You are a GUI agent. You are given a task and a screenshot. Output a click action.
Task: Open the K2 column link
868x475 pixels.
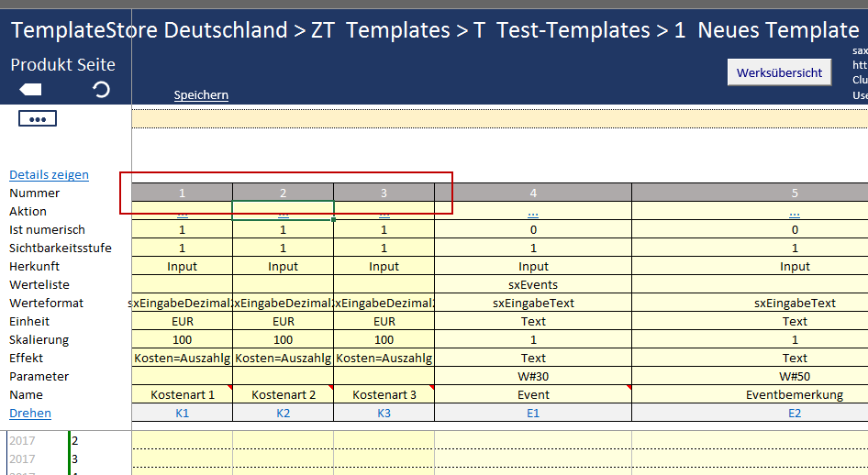point(283,414)
